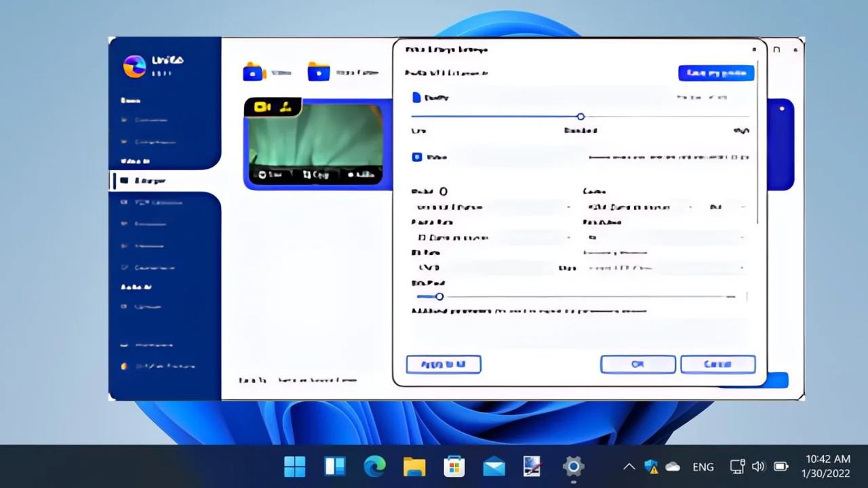The image size is (868, 488).
Task: Click the add-file folder icon with the shorter label
Action: (254, 72)
